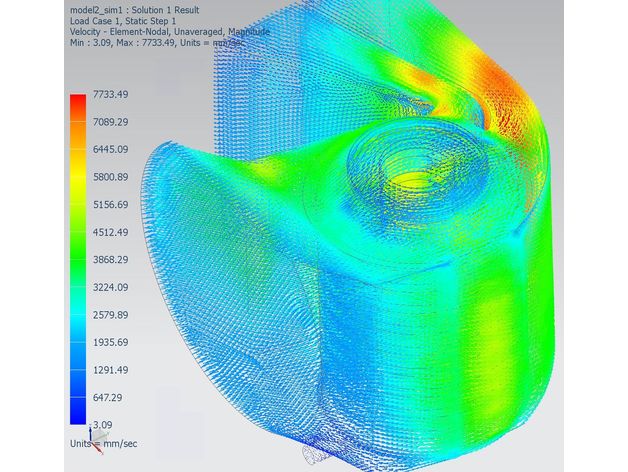The height and width of the screenshot is (472, 628).
Task: Click legend value 5800.89
Action: tap(111, 177)
